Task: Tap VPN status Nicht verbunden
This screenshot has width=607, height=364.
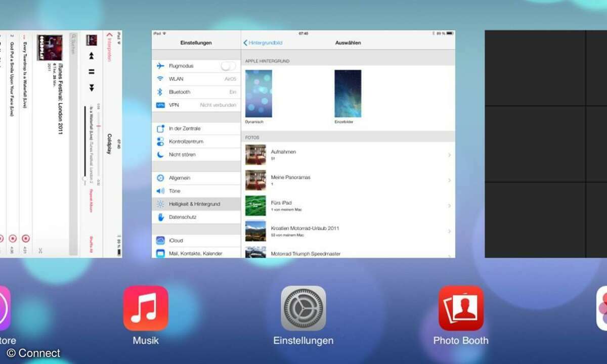Action: click(218, 105)
